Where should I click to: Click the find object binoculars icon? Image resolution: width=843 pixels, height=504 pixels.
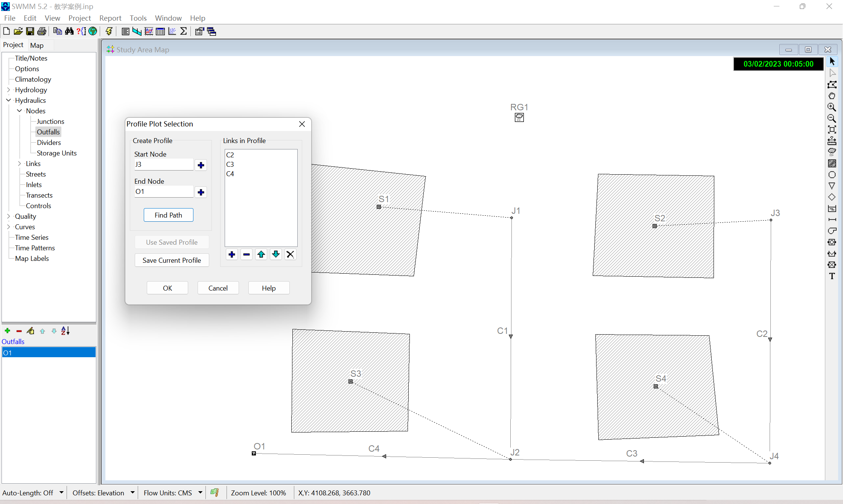click(69, 31)
